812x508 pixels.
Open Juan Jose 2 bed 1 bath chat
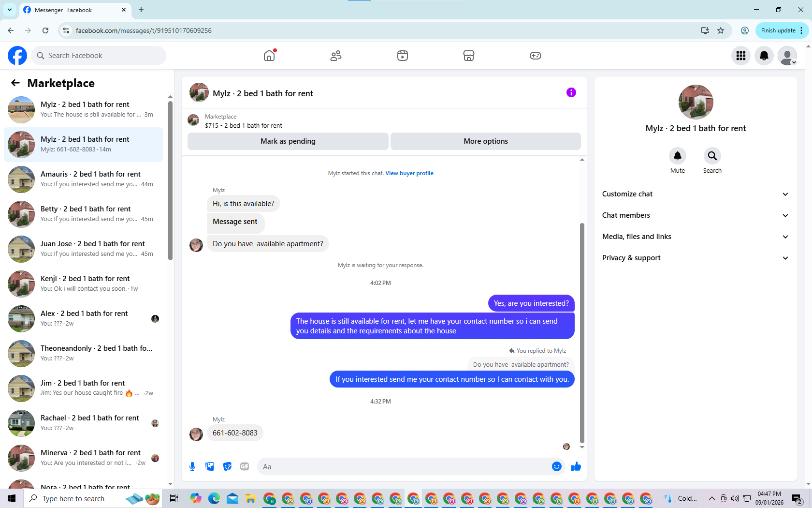point(84,249)
